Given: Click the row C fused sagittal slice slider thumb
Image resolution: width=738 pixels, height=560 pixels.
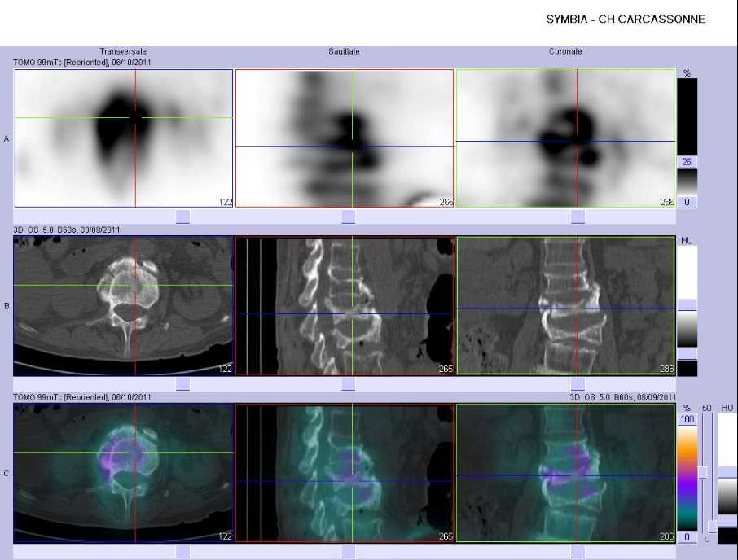Looking at the screenshot, I should click(349, 552).
